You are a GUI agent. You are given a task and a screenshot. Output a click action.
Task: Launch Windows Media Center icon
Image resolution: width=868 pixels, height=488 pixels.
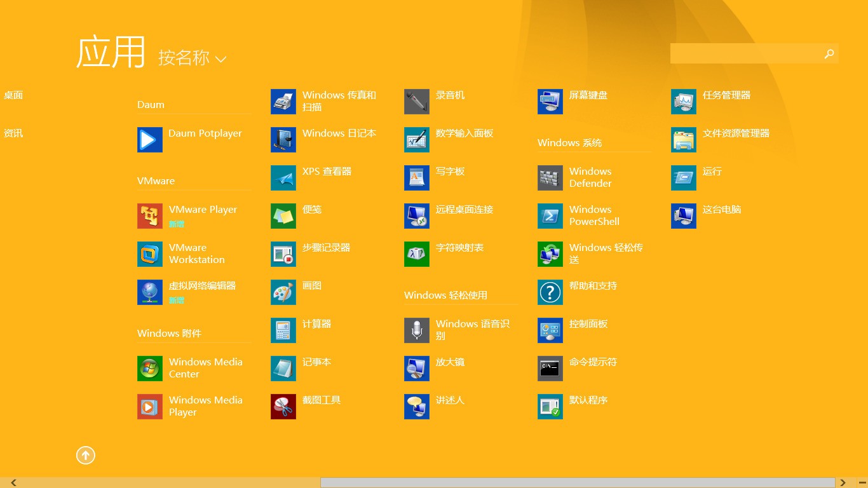pos(150,369)
